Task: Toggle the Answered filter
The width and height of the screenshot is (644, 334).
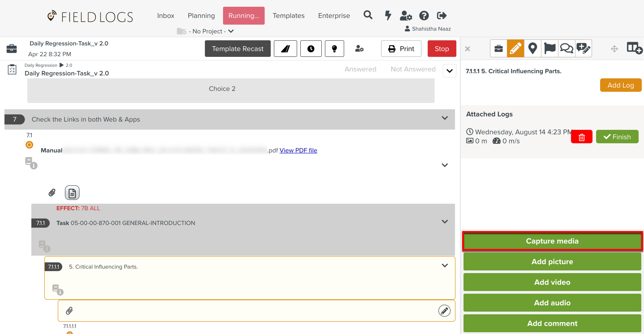Action: pyautogui.click(x=360, y=69)
